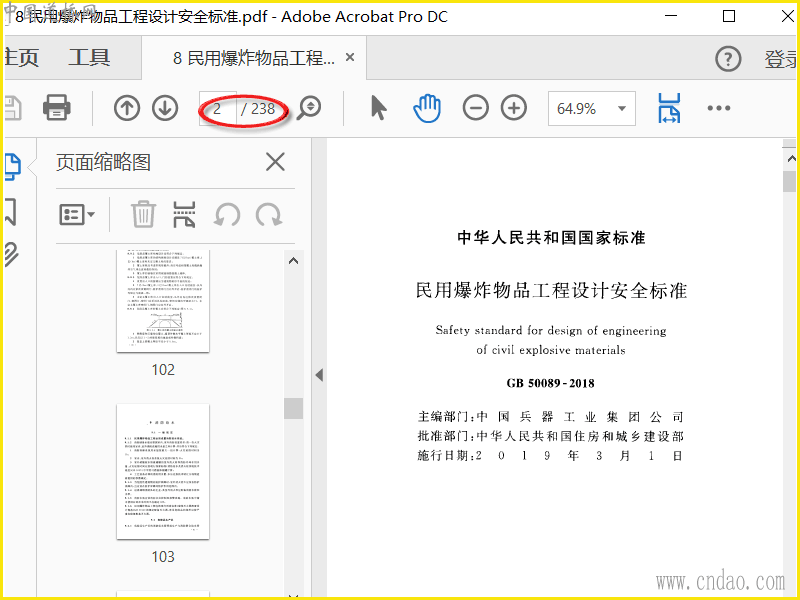This screenshot has width=800, height=600.
Task: Switch to the 主页 home tab
Action: (21, 57)
